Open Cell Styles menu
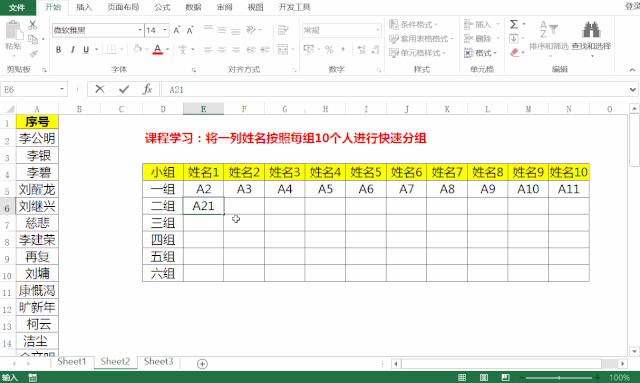The width and height of the screenshot is (640, 383). [x=417, y=53]
